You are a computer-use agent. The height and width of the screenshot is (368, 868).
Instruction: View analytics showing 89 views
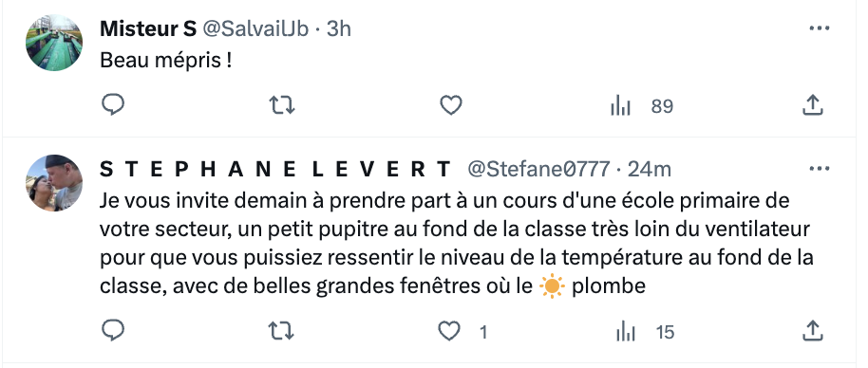pyautogui.click(x=641, y=105)
